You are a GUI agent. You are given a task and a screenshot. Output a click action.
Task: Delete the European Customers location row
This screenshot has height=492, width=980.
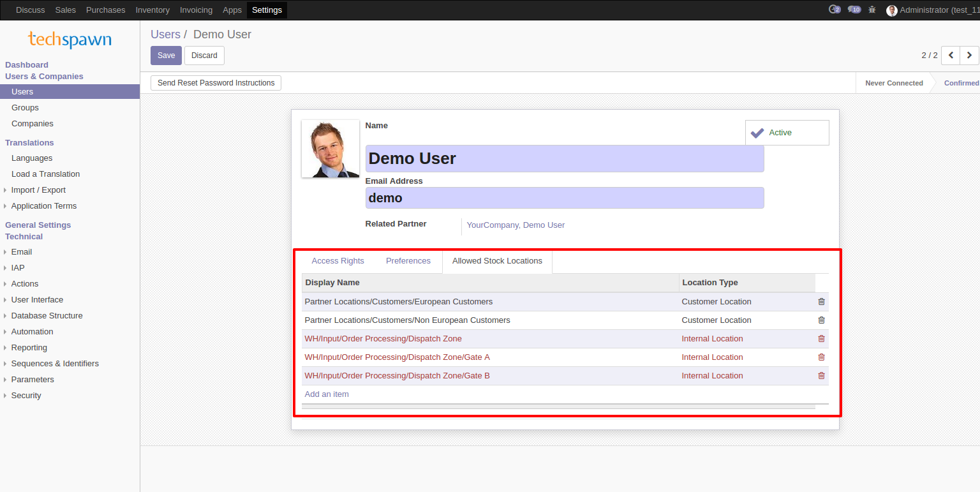coord(821,302)
